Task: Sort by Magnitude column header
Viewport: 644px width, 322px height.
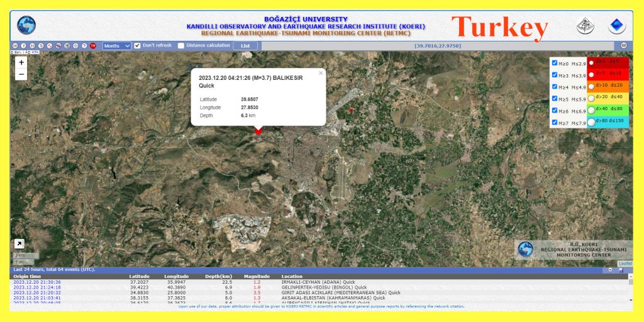Action: (x=257, y=276)
